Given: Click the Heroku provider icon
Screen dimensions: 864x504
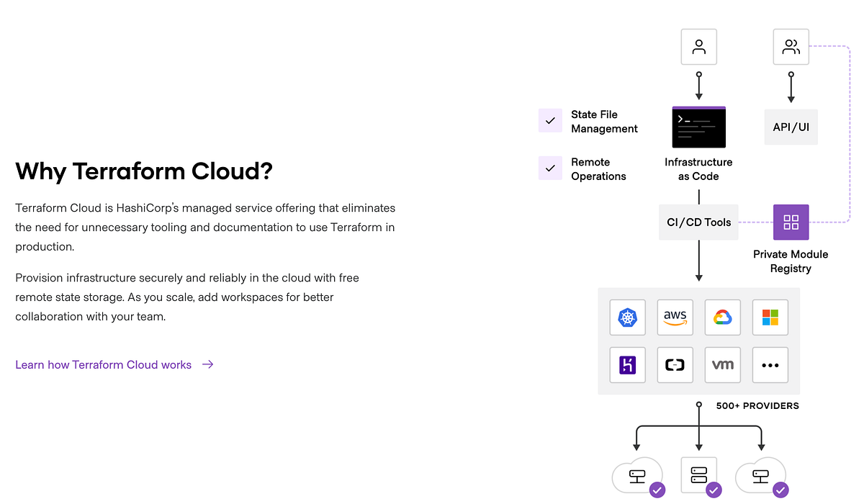Looking at the screenshot, I should (x=627, y=365).
